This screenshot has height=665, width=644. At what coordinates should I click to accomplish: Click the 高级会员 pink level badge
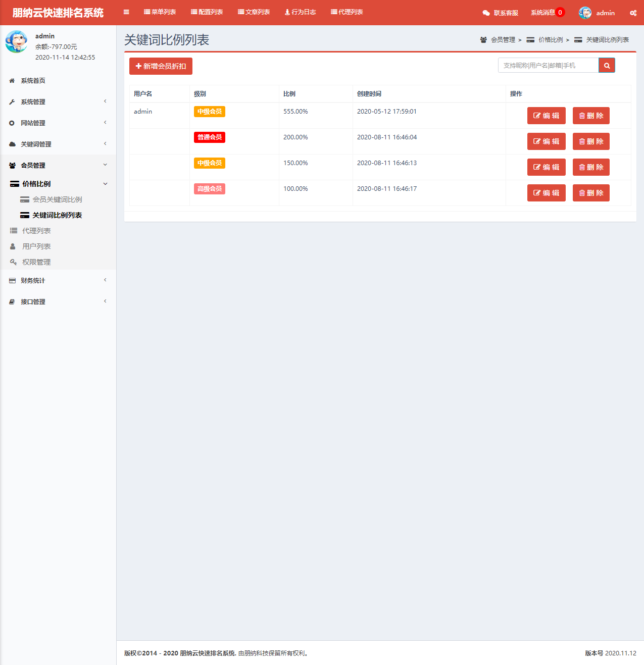210,189
